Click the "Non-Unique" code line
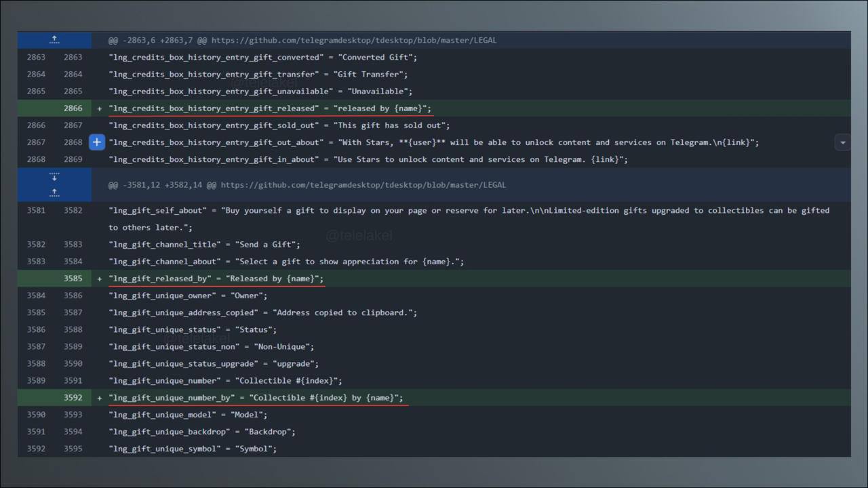The height and width of the screenshot is (488, 868). [x=212, y=346]
